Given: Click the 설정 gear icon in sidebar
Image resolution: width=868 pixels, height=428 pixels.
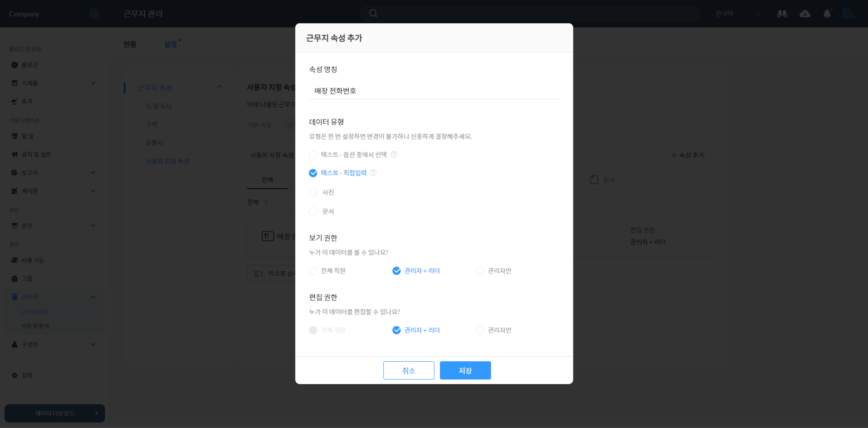Looking at the screenshot, I should click(14, 375).
